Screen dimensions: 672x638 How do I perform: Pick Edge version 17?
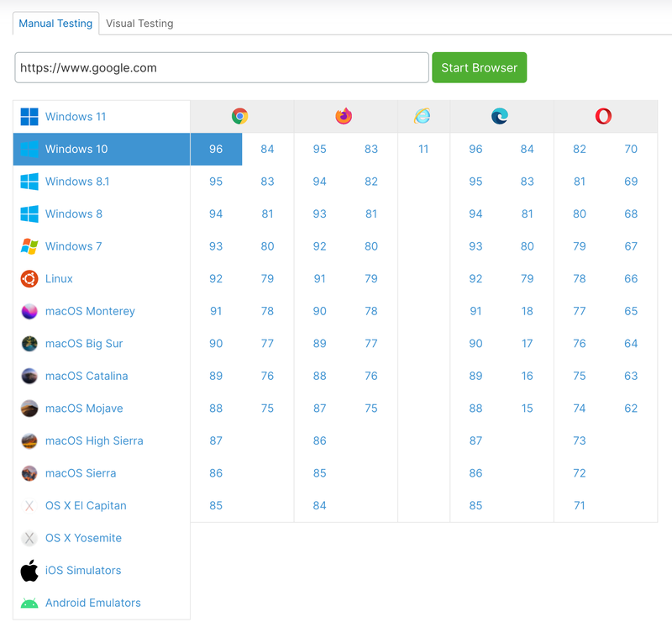528,344
